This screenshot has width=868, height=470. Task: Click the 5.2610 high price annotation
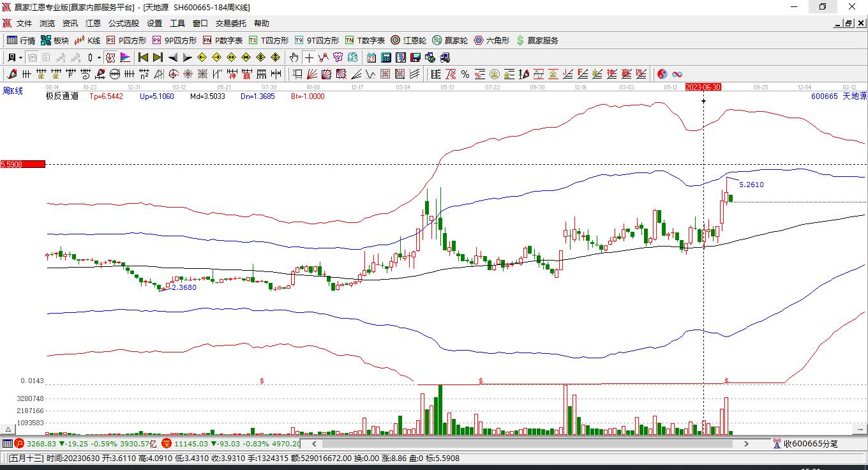751,185
